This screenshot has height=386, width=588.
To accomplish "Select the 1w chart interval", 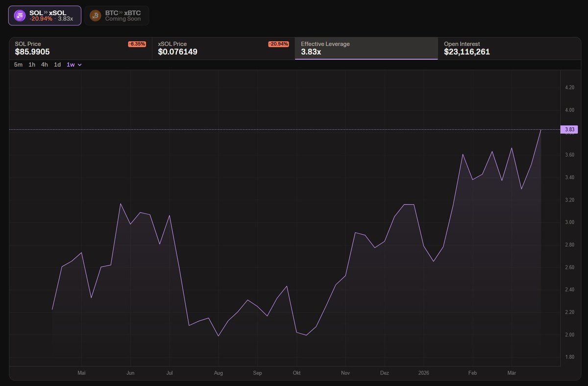I will [x=71, y=65].
